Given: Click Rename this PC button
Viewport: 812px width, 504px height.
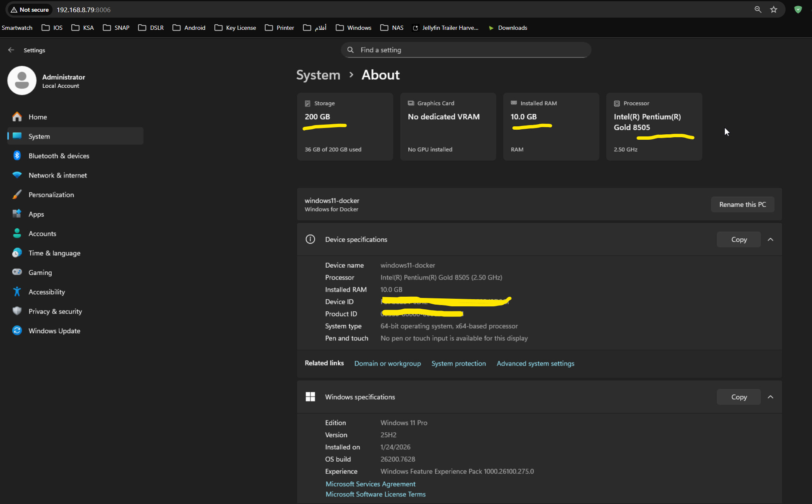Looking at the screenshot, I should (x=742, y=204).
